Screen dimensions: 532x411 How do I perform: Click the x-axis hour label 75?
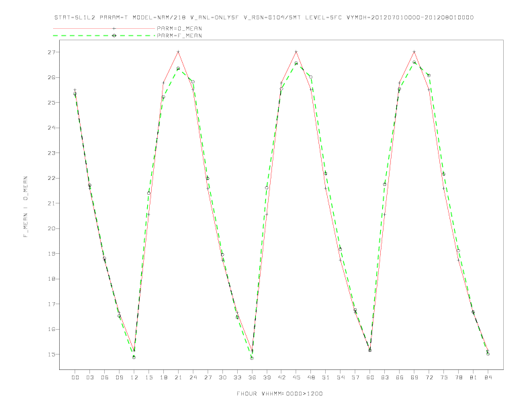tap(444, 377)
